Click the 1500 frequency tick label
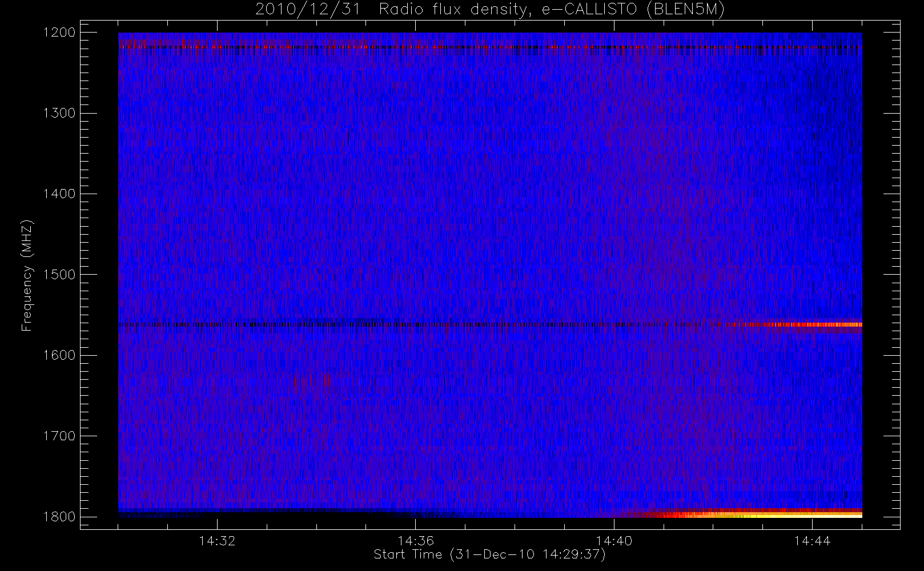The image size is (924, 571). pos(60,275)
